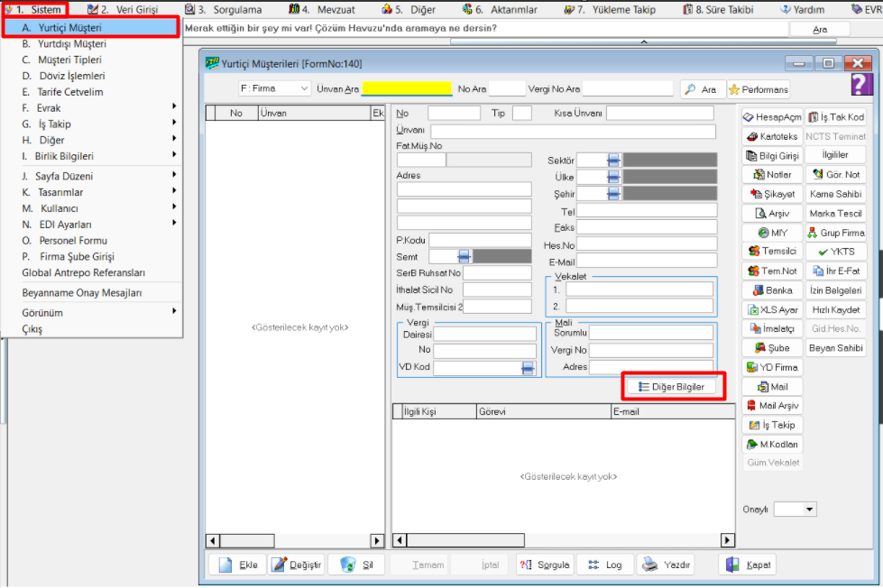This screenshot has height=588, width=883.
Task: Click the Yazdır printer button
Action: [667, 565]
